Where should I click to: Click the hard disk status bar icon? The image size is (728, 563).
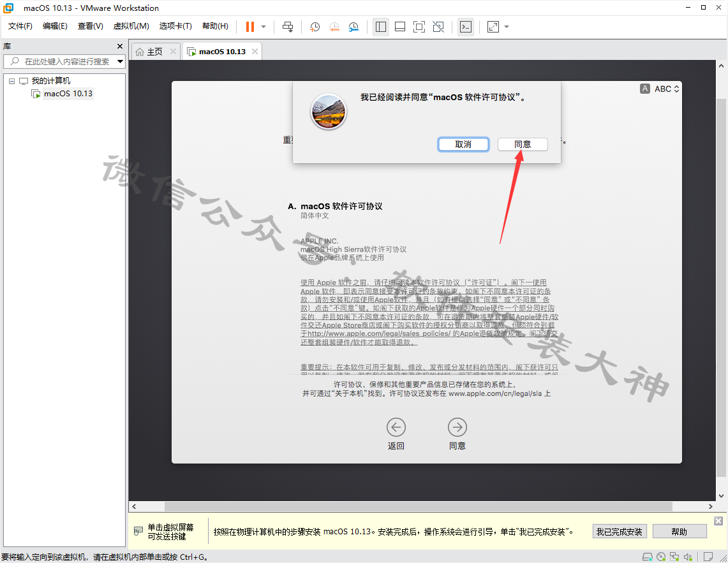click(647, 557)
